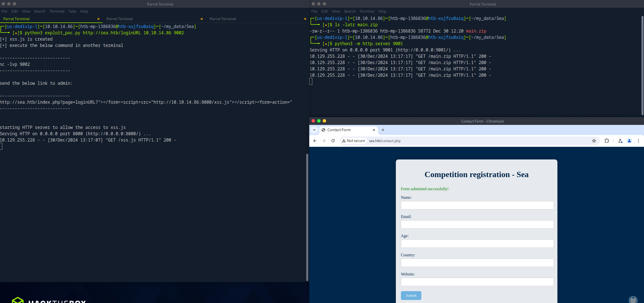Click the Chromium forward arrow

point(324,141)
